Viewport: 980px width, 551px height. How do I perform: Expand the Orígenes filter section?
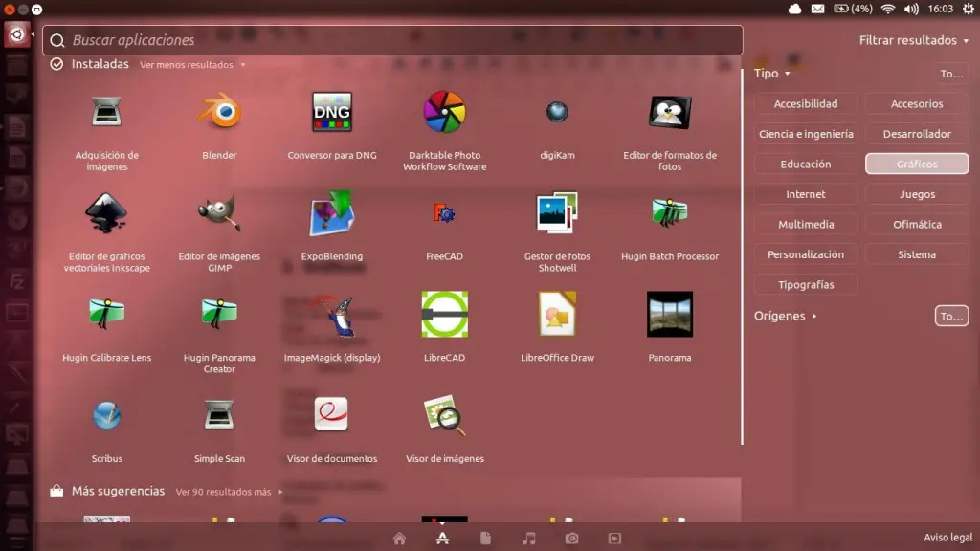pos(785,316)
